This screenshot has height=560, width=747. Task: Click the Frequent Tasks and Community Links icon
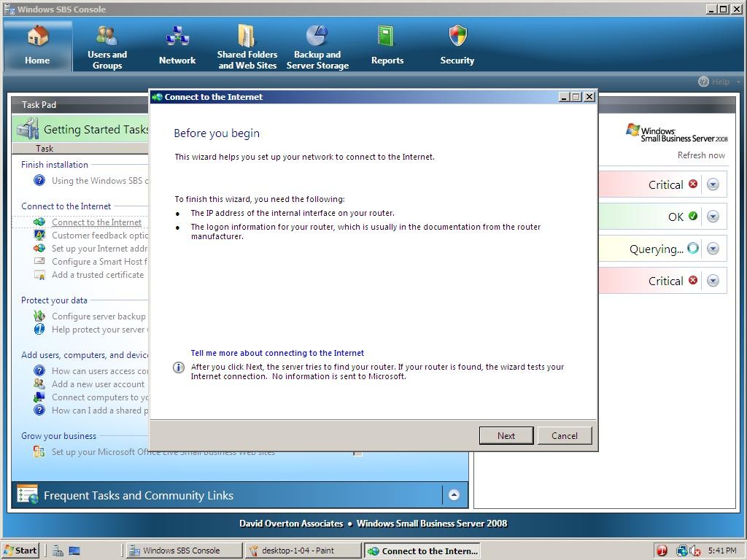tap(27, 494)
